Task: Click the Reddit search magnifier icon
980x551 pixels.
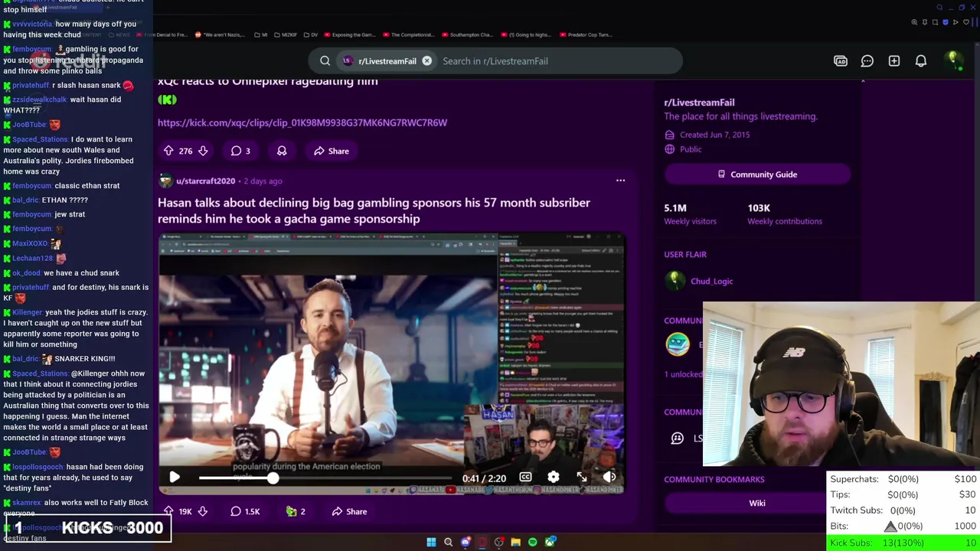Action: click(x=325, y=61)
